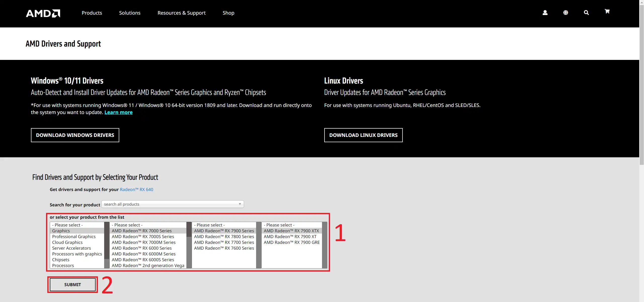
Task: Select AMD Radeon 2nd generation Vega
Action: (148, 266)
